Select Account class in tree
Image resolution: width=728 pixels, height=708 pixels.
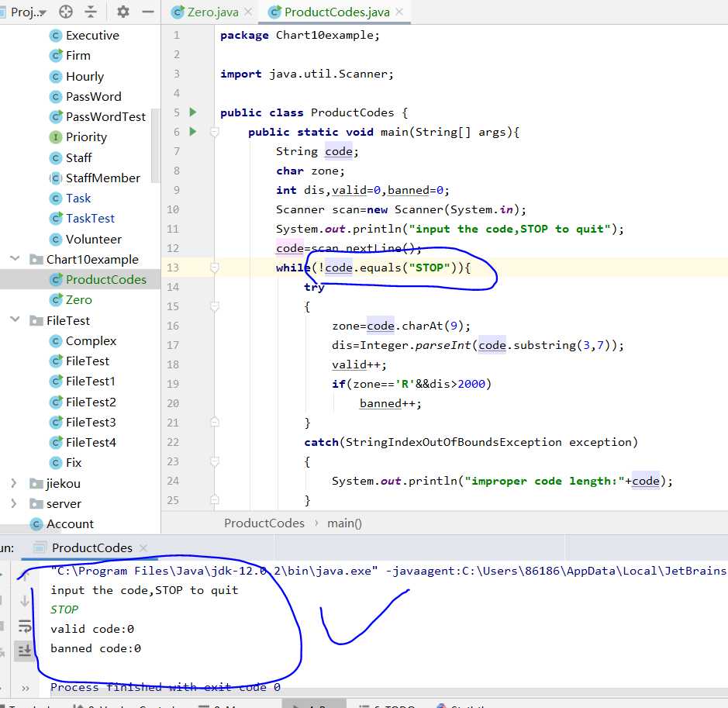(x=70, y=523)
